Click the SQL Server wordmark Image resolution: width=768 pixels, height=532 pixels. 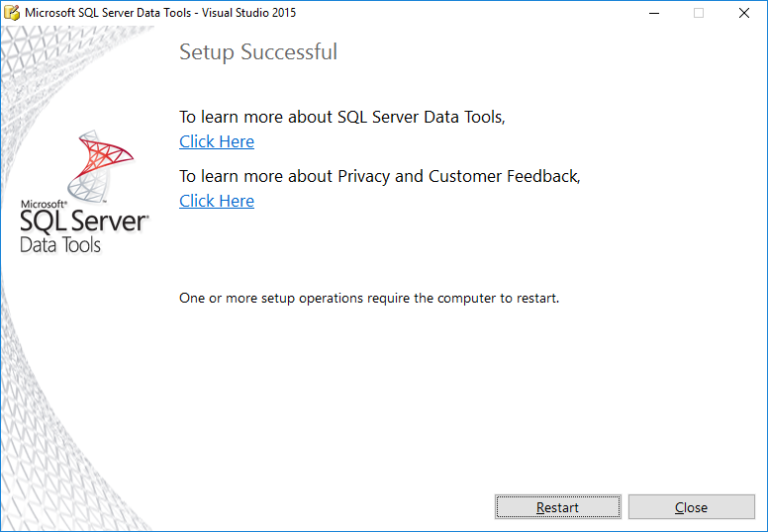(x=84, y=221)
